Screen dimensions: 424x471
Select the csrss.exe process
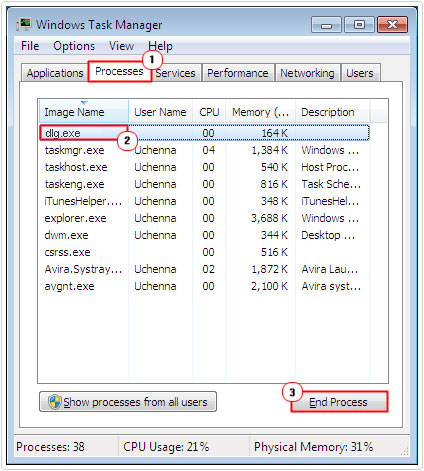pos(204,252)
